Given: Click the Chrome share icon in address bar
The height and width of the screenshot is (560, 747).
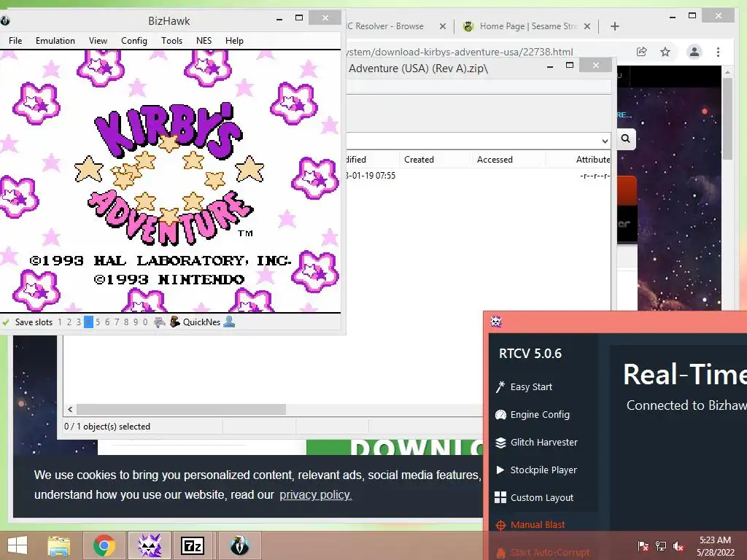Looking at the screenshot, I should 642,52.
